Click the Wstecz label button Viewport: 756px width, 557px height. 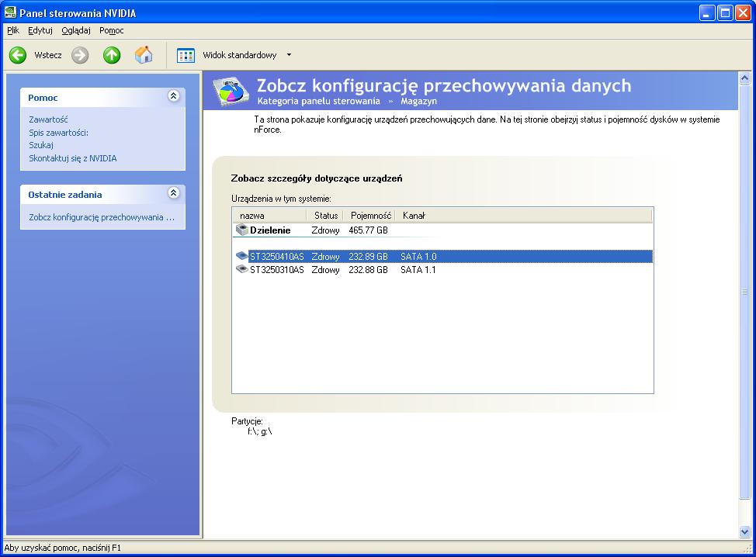pyautogui.click(x=47, y=55)
